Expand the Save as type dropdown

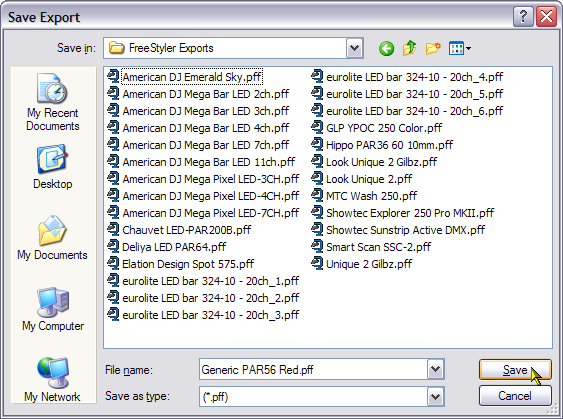(x=436, y=397)
